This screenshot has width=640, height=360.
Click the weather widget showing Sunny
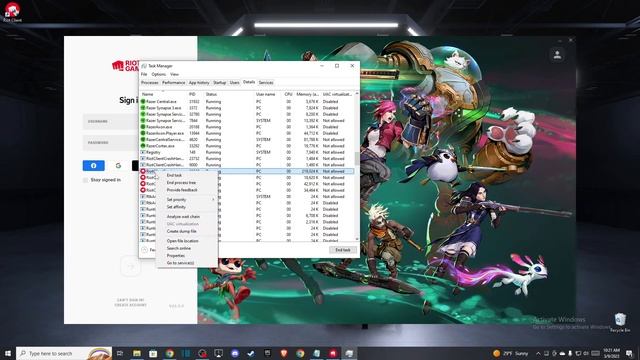click(x=510, y=353)
